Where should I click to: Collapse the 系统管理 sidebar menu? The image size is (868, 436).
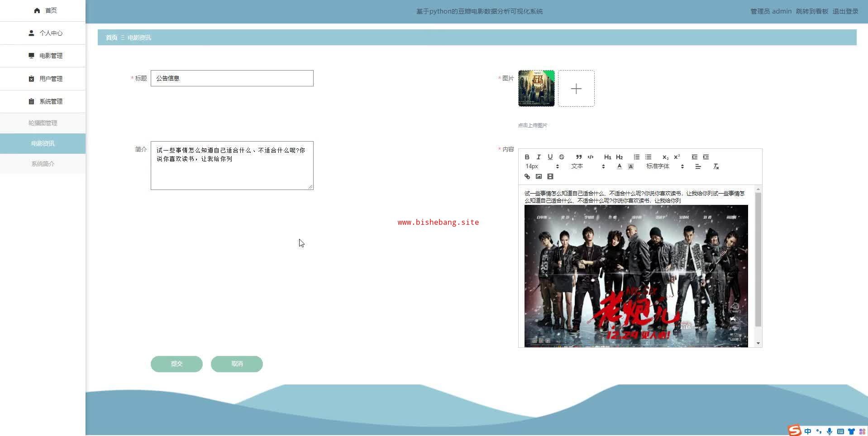pos(43,101)
